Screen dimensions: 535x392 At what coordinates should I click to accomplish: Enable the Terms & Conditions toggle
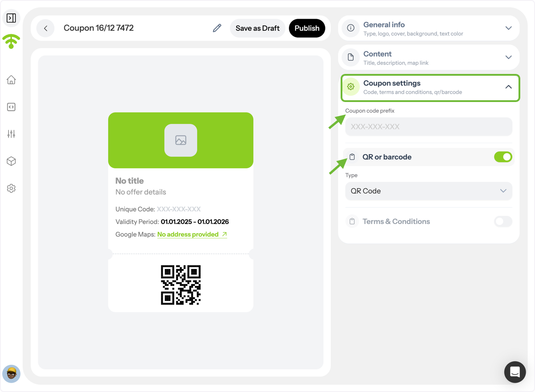(503, 221)
